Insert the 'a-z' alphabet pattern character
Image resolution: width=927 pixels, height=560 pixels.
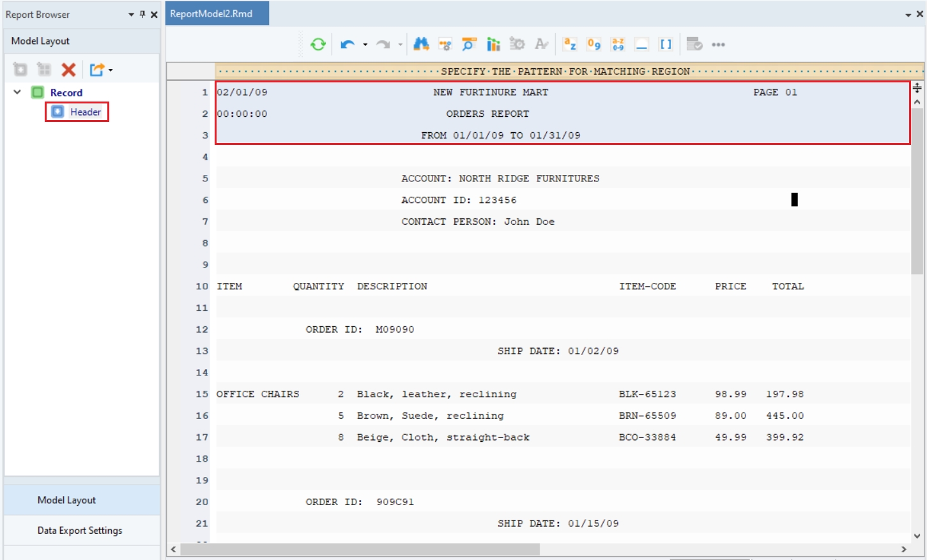569,44
